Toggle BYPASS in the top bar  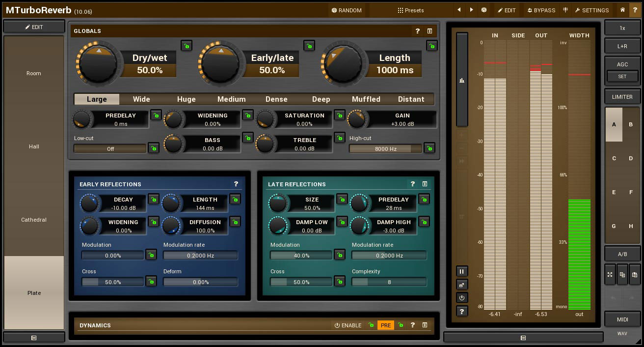pyautogui.click(x=542, y=10)
